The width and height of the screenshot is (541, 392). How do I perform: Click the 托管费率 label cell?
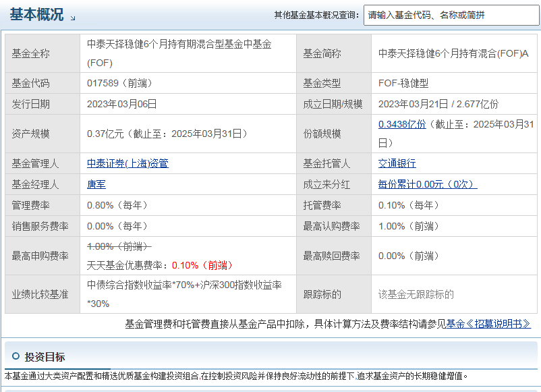tap(334, 205)
